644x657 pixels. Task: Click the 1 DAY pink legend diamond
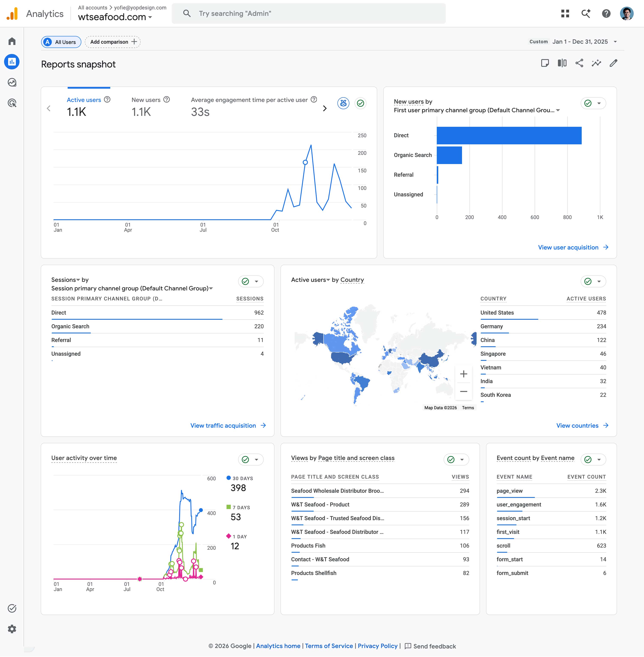tap(229, 536)
